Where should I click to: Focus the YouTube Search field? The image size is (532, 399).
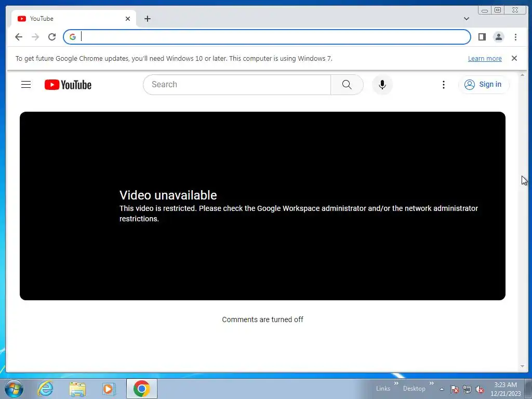click(237, 85)
